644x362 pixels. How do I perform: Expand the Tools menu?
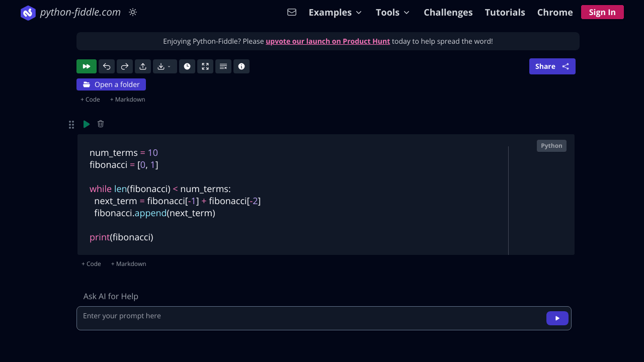[392, 12]
